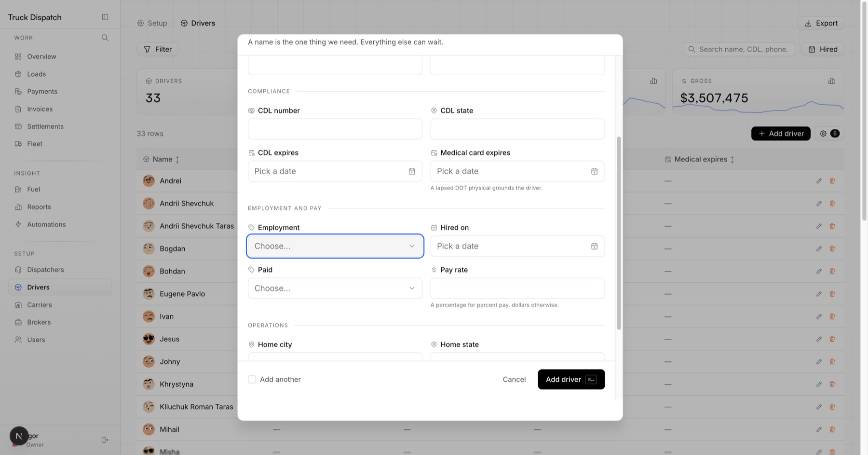This screenshot has width=868, height=455.
Task: Collapse the sidebar with the panel icon
Action: pos(105,17)
